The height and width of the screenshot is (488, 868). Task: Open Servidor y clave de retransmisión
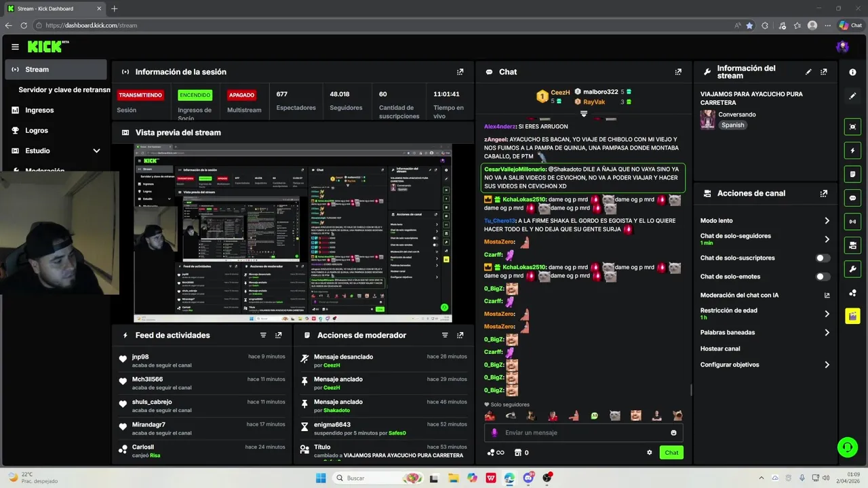[x=64, y=89]
